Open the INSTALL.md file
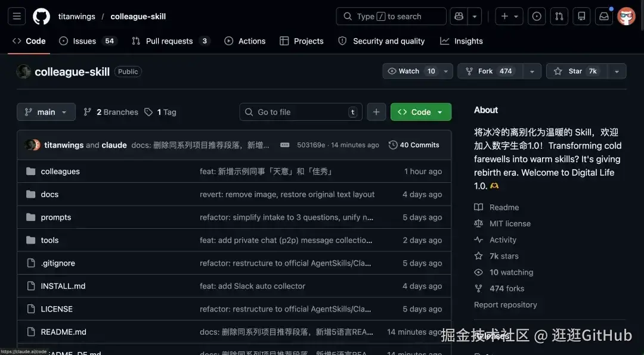Viewport: 644px width, 355px height. click(63, 286)
